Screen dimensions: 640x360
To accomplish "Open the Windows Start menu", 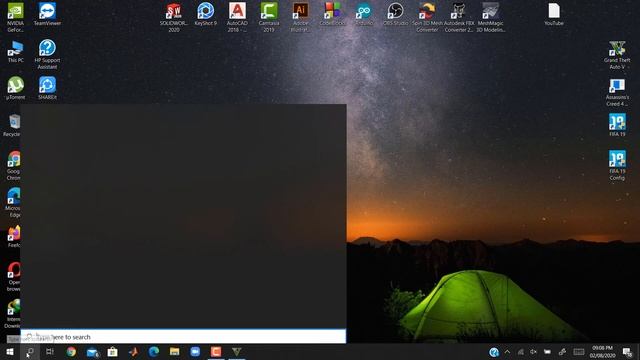I will pyautogui.click(x=10, y=352).
